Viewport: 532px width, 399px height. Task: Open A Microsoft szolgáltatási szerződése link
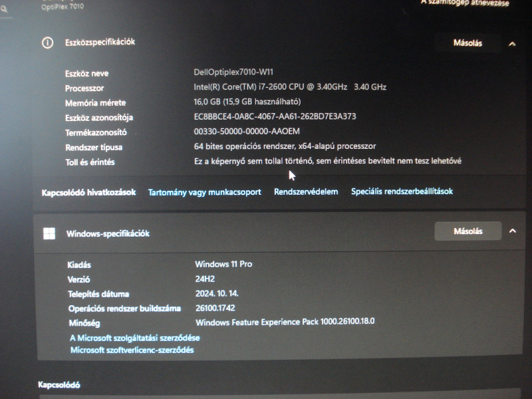click(x=135, y=338)
